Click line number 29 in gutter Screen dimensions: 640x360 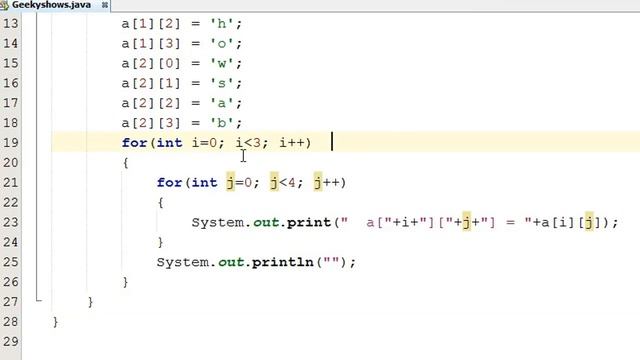[x=11, y=342]
